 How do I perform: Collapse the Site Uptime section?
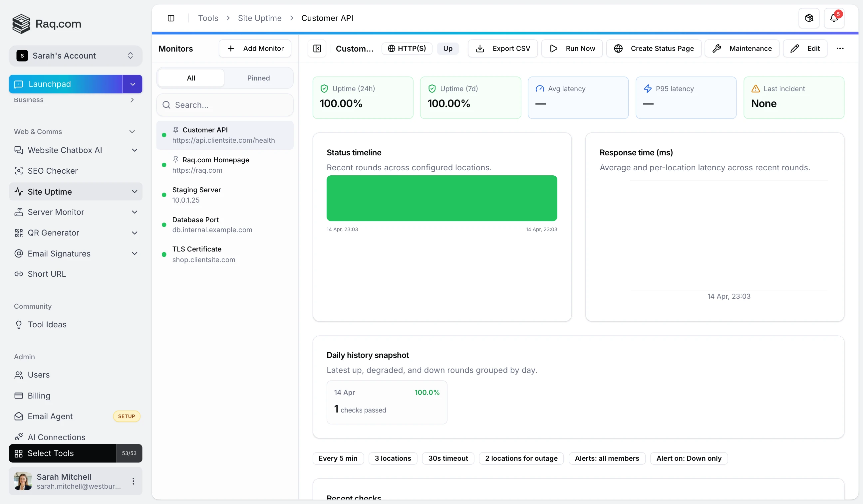point(135,191)
